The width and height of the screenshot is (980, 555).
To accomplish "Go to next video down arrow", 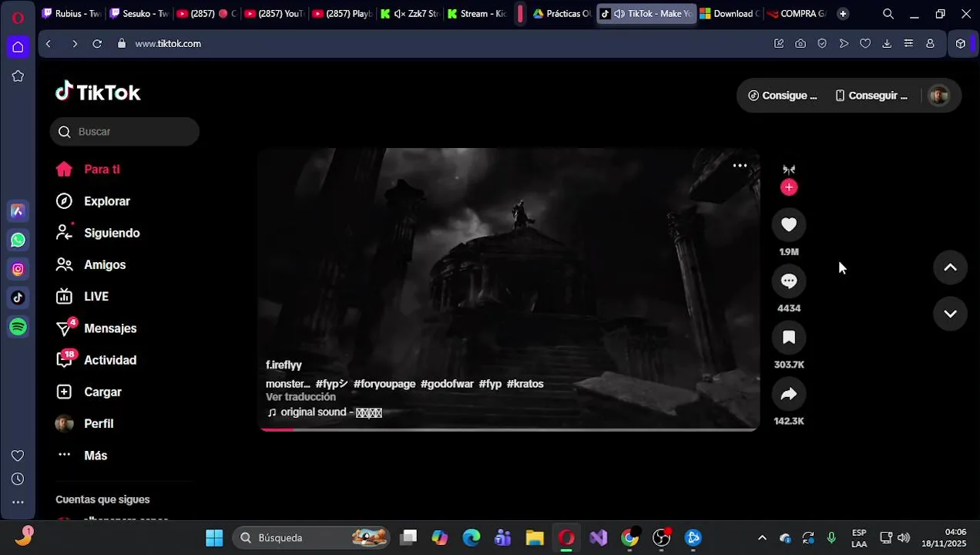I will point(950,314).
